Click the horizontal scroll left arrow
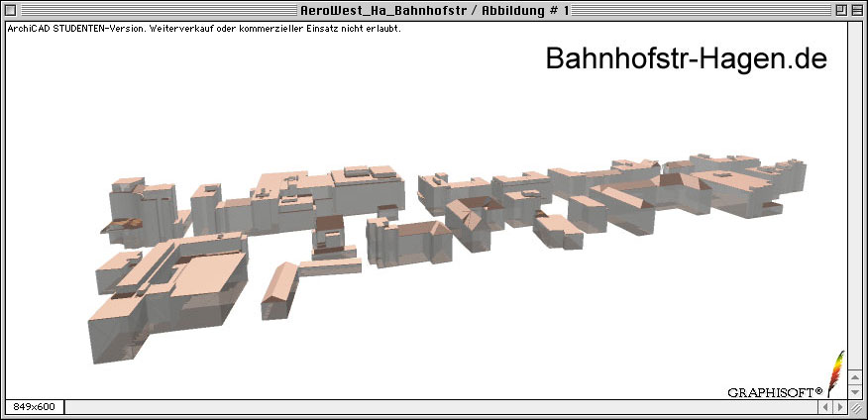The width and height of the screenshot is (868, 420). (824, 407)
